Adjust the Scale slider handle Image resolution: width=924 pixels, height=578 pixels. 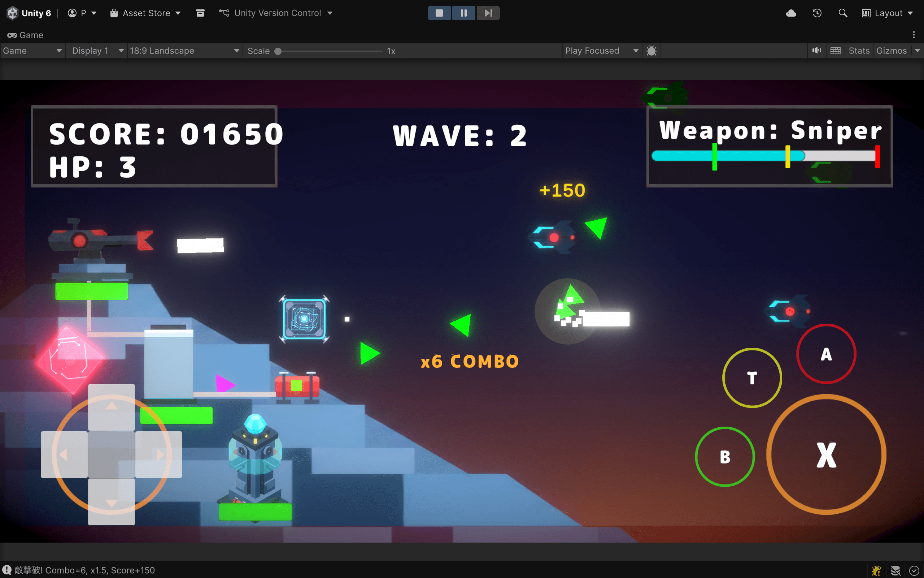point(278,51)
